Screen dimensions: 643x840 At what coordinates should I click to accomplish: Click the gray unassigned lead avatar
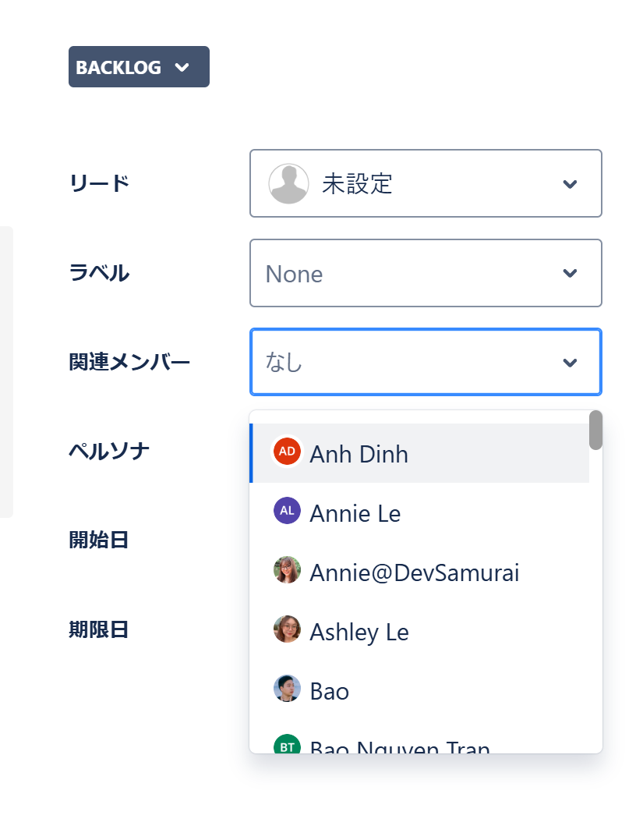coord(288,184)
